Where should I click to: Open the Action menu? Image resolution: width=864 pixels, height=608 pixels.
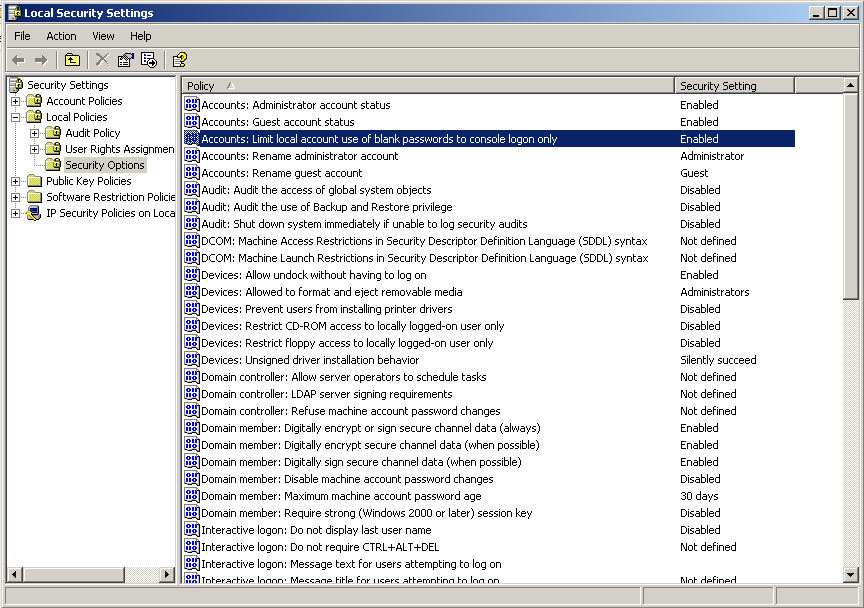61,36
